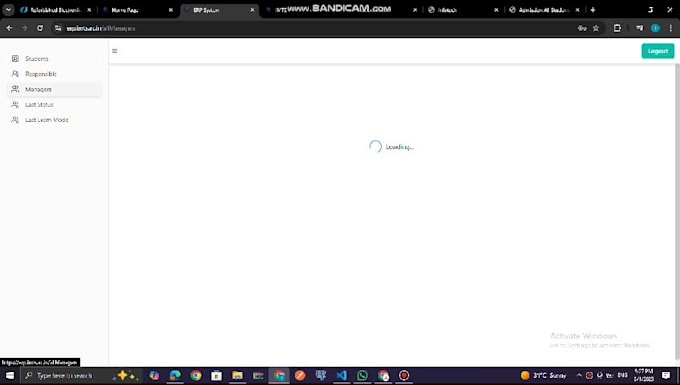This screenshot has height=385, width=680.
Task: Open the Windows Start menu
Action: pyautogui.click(x=10, y=375)
